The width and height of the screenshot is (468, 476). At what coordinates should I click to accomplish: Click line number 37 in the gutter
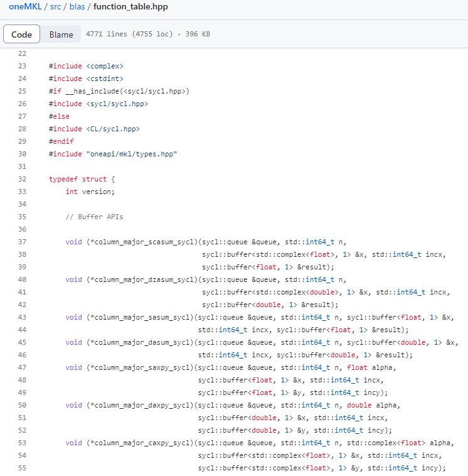click(23, 242)
